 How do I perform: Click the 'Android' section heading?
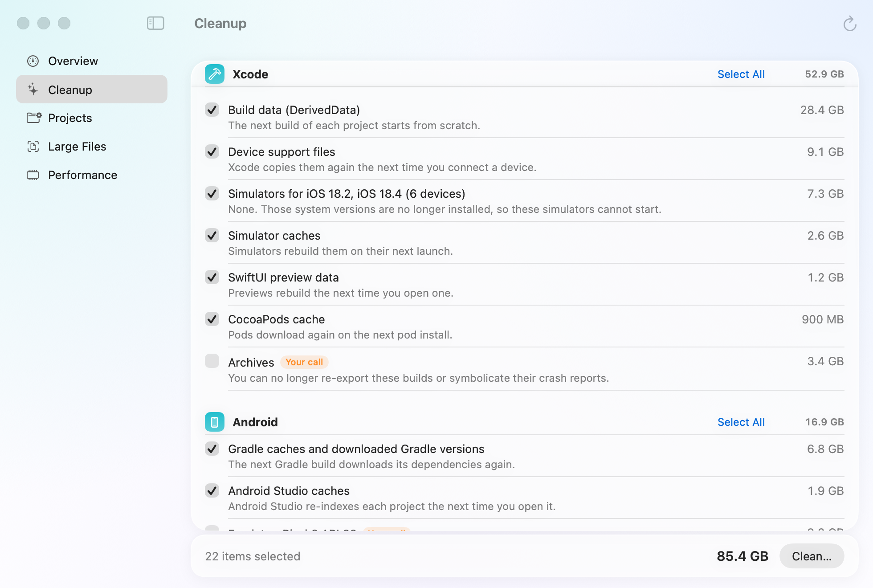[x=255, y=422]
